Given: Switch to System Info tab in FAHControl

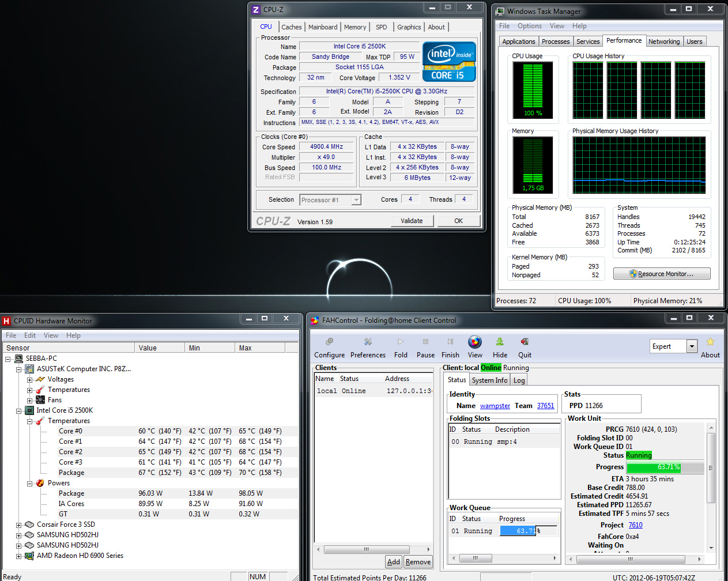Looking at the screenshot, I should (490, 380).
